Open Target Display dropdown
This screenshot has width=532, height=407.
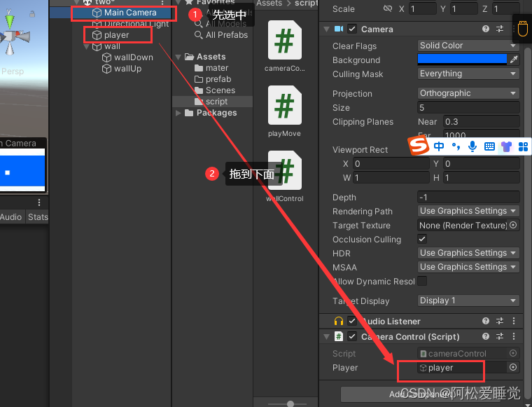468,301
